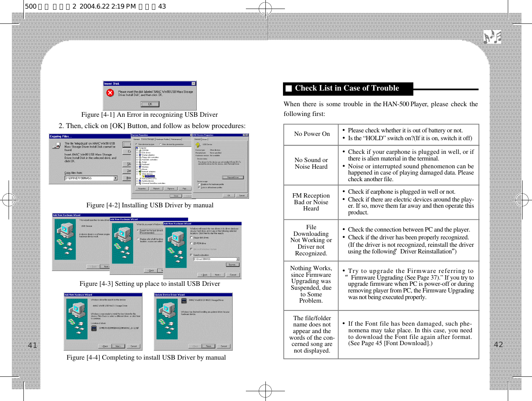
Task: Click Refresh button in Device Manager
Action: [157, 189]
